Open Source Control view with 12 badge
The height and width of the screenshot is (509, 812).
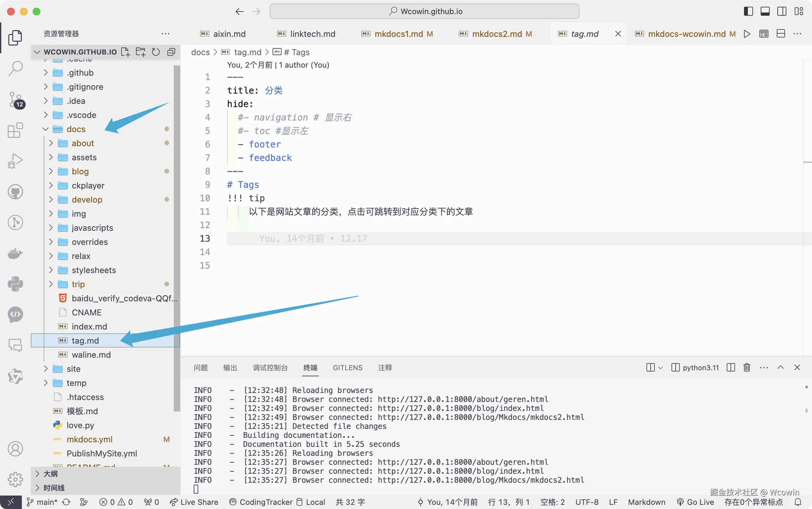click(x=15, y=100)
